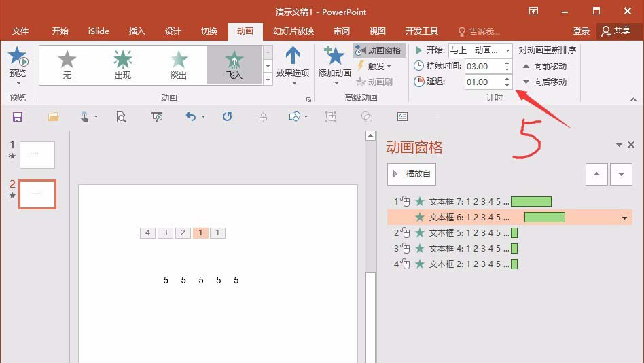The image size is (644, 363).
Task: Click the Tell me search box
Action: coord(479,32)
